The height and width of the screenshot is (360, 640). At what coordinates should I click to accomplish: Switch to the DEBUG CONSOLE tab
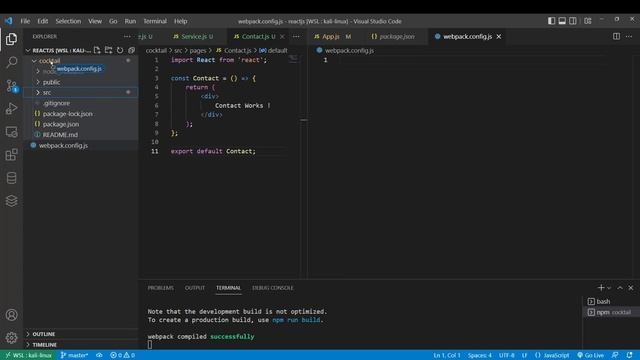[x=273, y=288]
